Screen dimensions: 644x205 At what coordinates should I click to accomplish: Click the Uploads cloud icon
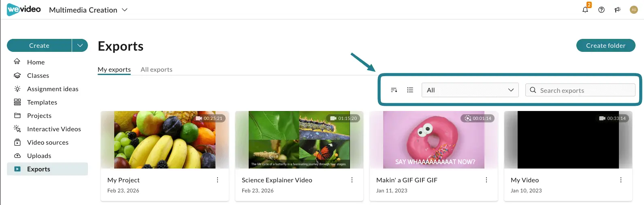[17, 156]
